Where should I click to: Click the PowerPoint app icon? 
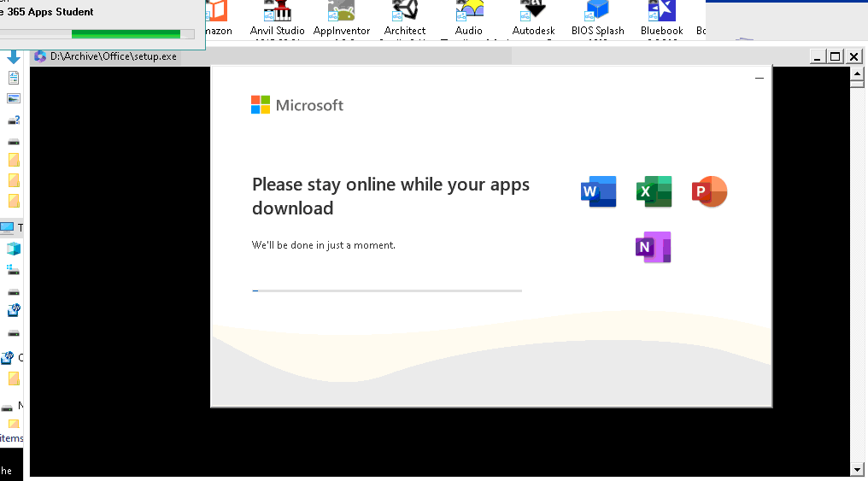click(709, 191)
